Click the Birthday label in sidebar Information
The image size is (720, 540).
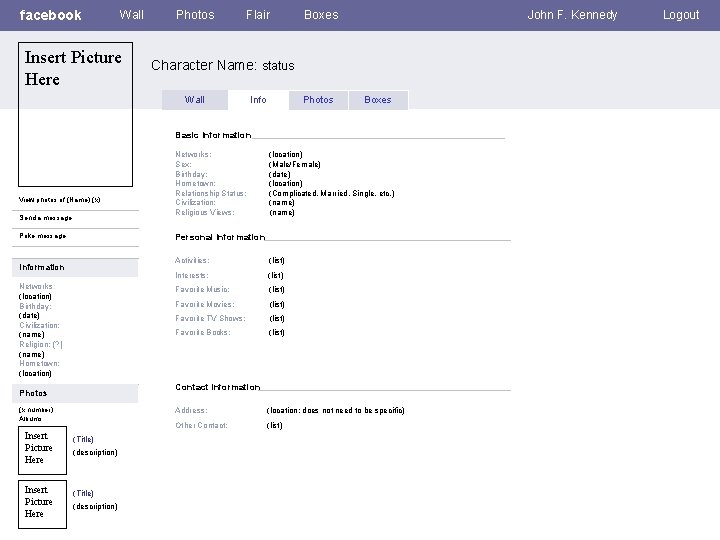coord(35,306)
